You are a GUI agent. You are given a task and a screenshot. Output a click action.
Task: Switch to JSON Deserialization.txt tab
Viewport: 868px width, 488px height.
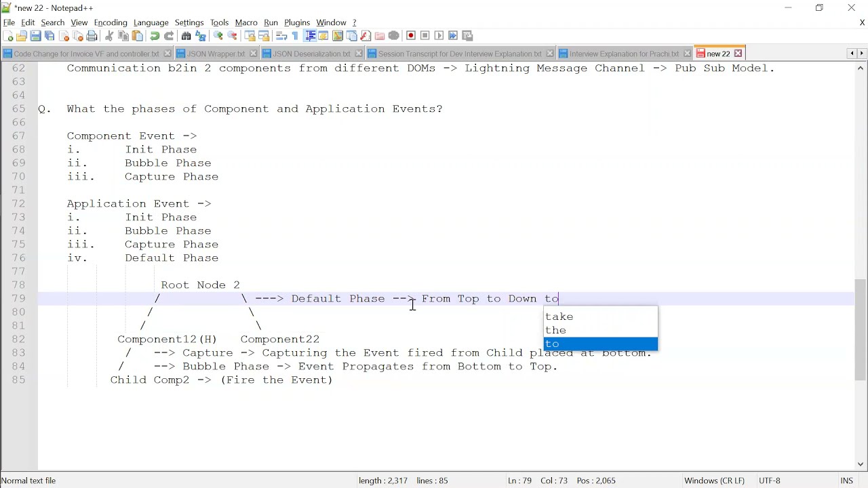pyautogui.click(x=312, y=54)
